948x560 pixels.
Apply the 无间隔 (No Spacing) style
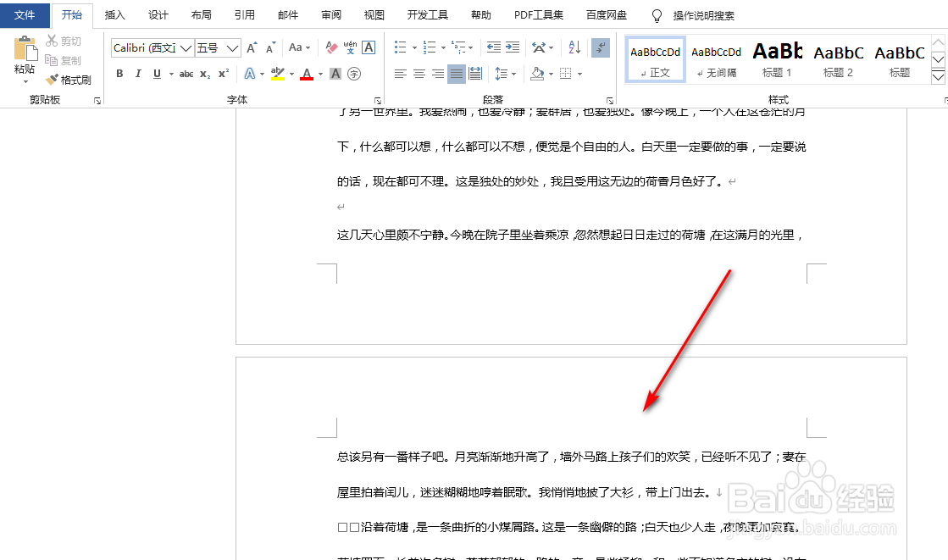click(717, 59)
